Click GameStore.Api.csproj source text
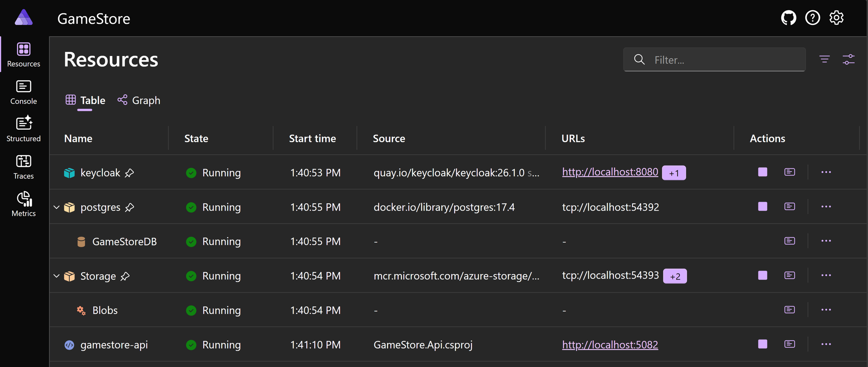The width and height of the screenshot is (868, 367). click(x=423, y=345)
